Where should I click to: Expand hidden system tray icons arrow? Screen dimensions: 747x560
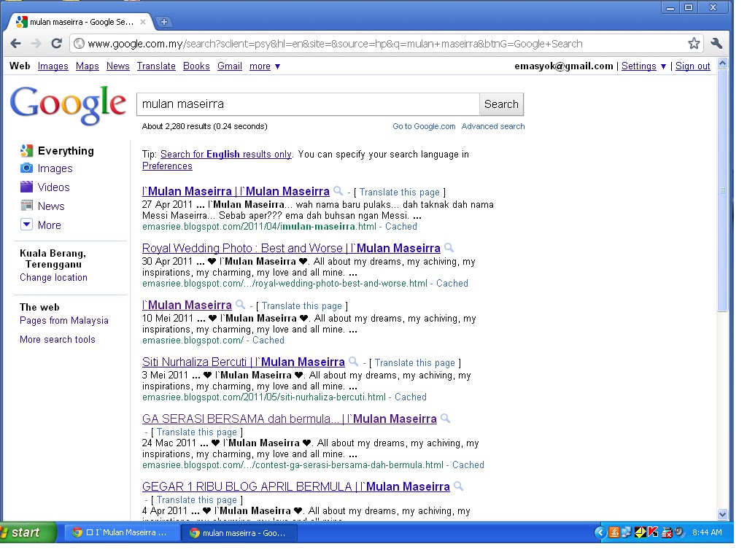tap(600, 532)
